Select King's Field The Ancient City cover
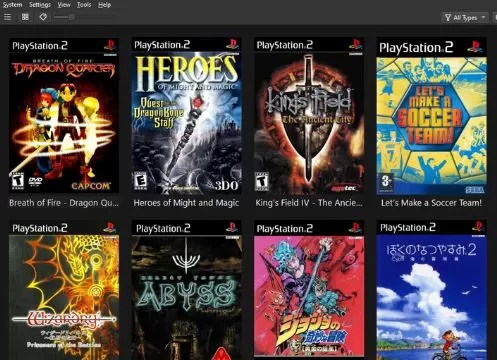 pos(309,115)
